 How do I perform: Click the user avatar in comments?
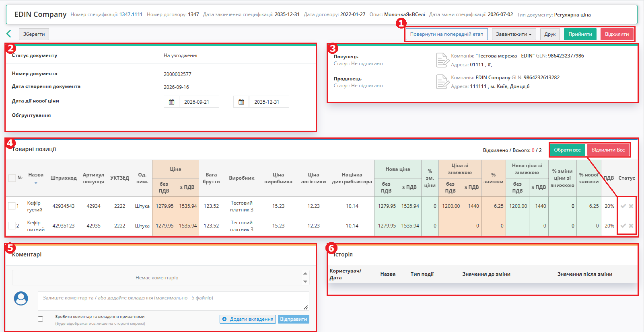click(21, 298)
